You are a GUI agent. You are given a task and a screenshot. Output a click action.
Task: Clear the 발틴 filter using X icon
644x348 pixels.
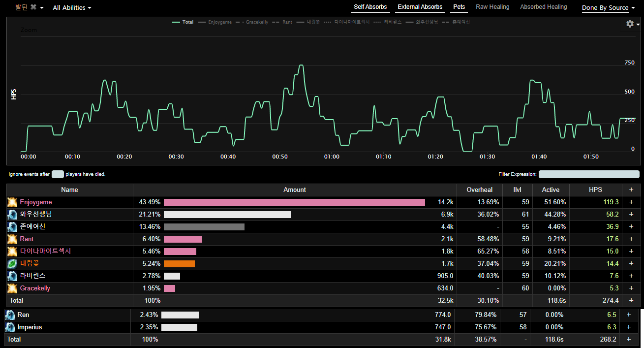(x=33, y=7)
